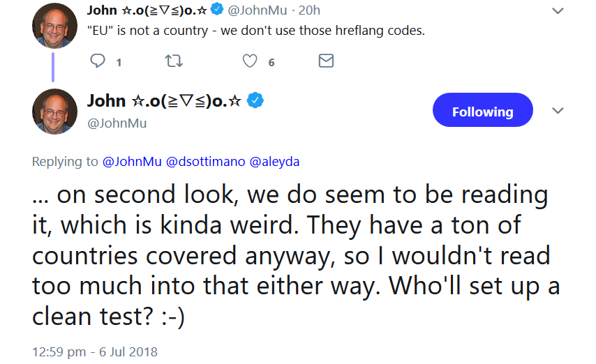Click the display name on the top tweet

[147, 10]
